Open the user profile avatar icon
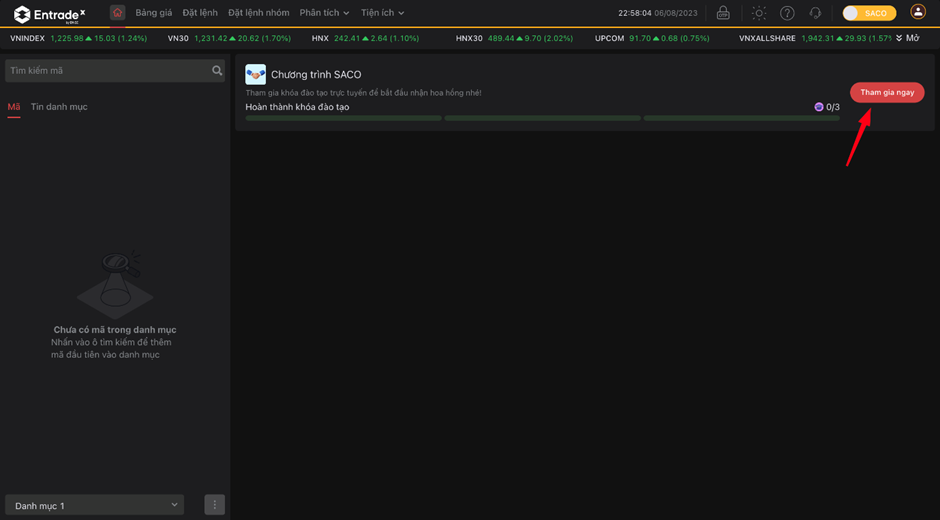The width and height of the screenshot is (940, 520). pos(917,13)
